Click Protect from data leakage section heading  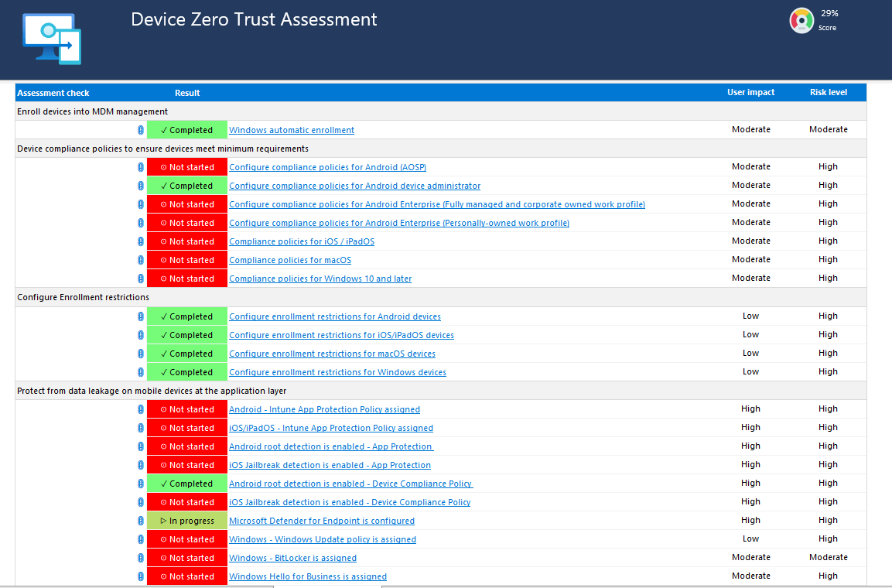click(x=152, y=391)
